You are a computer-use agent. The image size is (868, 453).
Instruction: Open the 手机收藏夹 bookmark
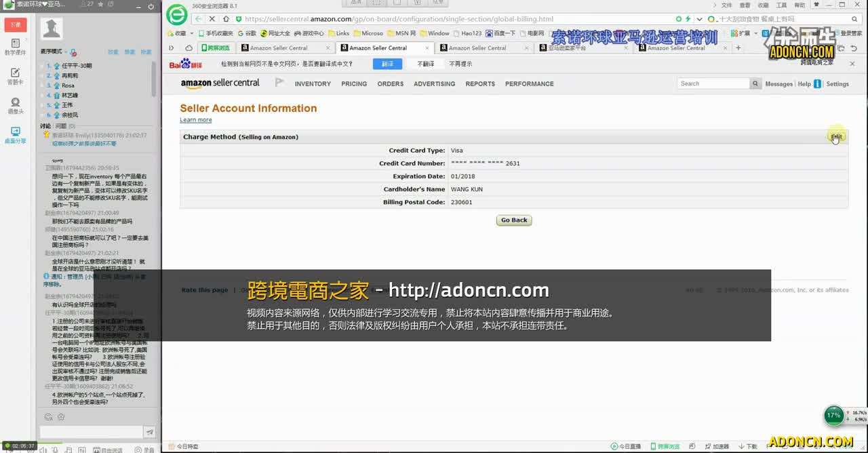click(216, 33)
